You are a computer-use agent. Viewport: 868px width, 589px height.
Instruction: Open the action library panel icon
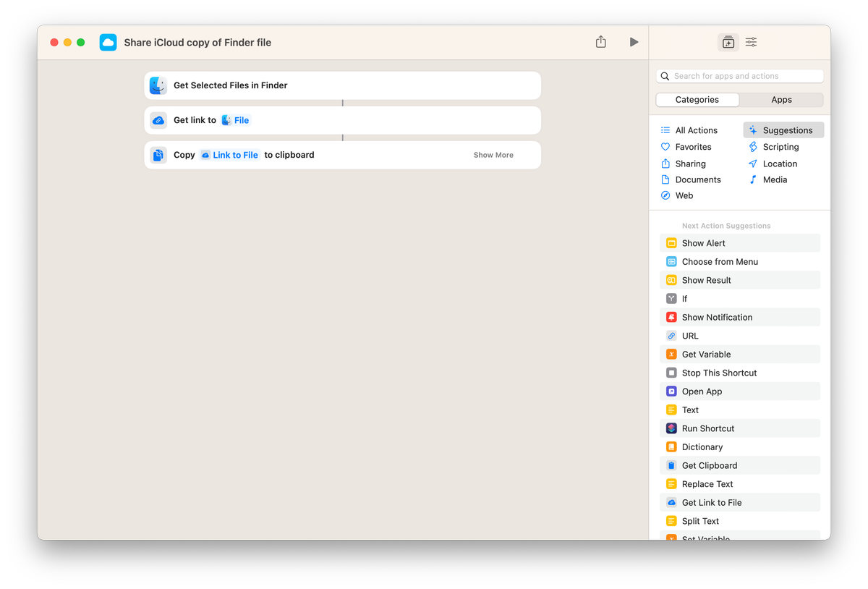point(728,42)
